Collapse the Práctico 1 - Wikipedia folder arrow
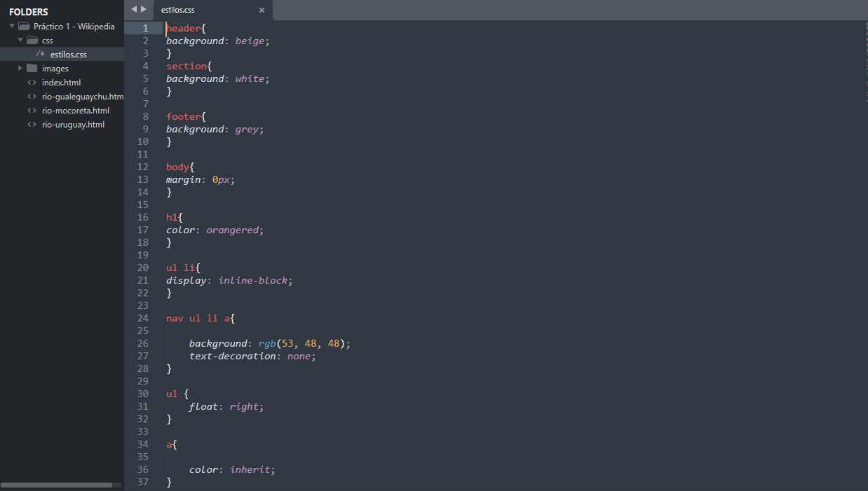Screen dimensions: 868x491 (12, 27)
